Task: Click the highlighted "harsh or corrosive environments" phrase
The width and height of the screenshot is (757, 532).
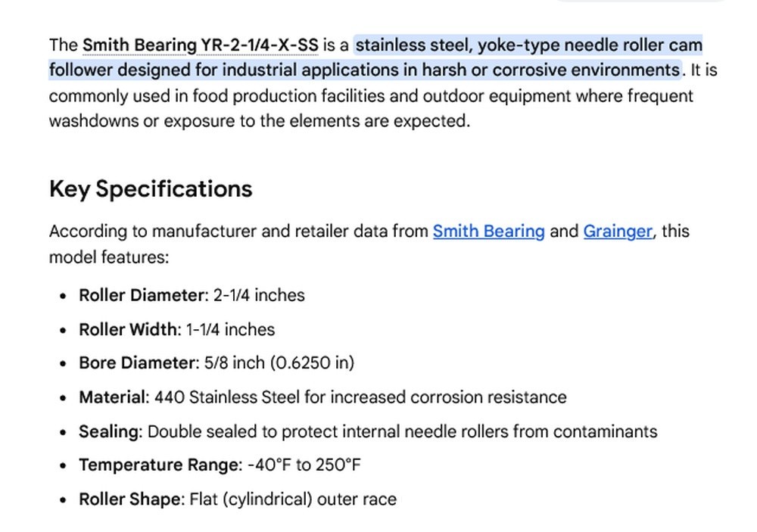Action: [551, 70]
